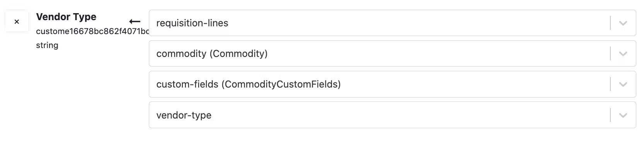Viewport: 644px width, 141px height.
Task: Open the requisition-lines dropdown
Action: coord(392,23)
